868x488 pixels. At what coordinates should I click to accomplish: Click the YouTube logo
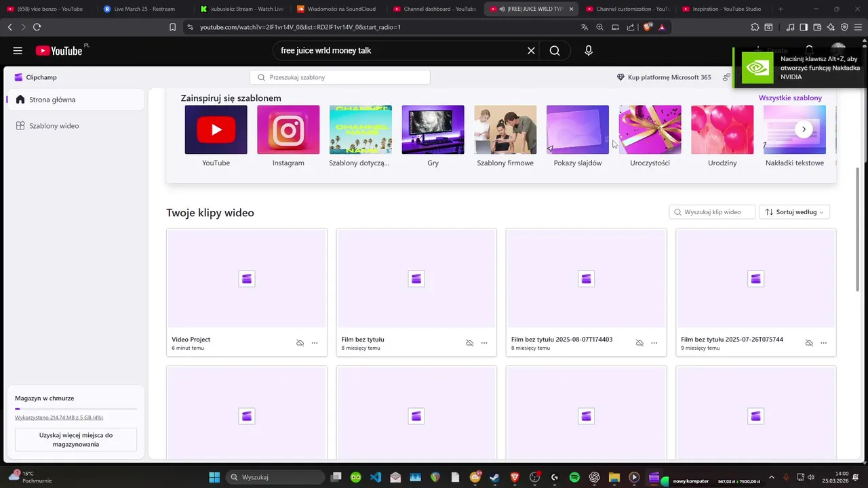click(59, 51)
